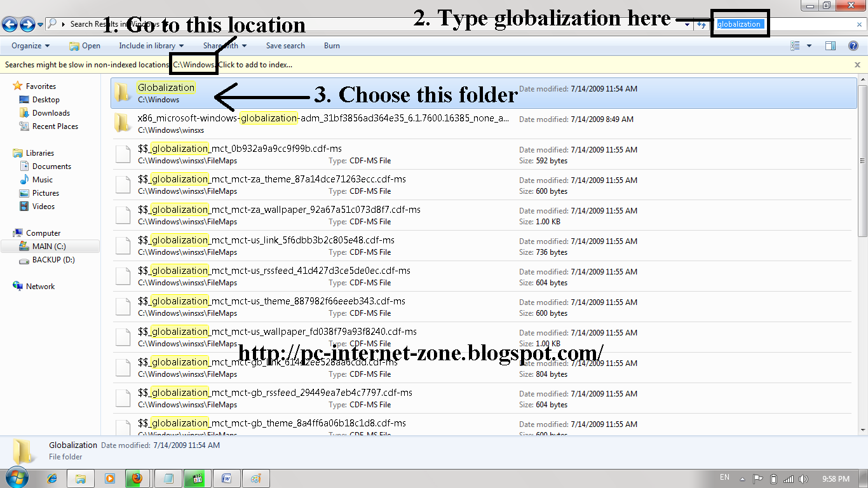Open Downloads in Favorites
Image resolution: width=868 pixels, height=488 pixels.
pyautogui.click(x=51, y=113)
